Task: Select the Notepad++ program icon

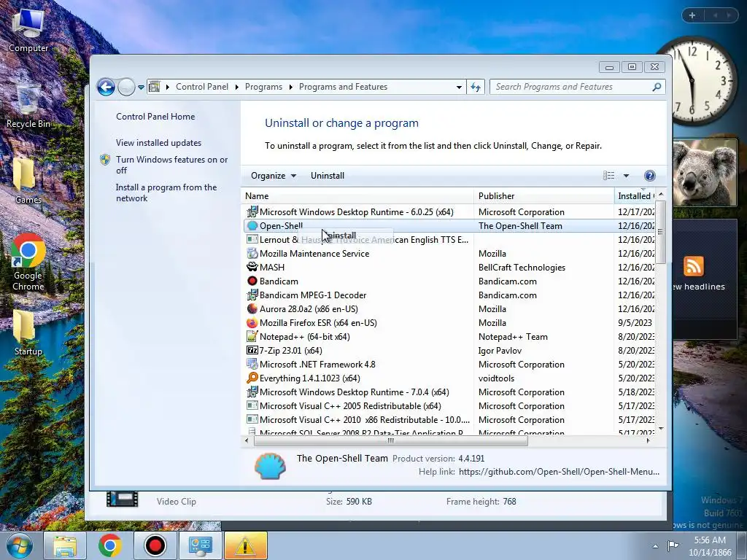Action: pyautogui.click(x=252, y=336)
